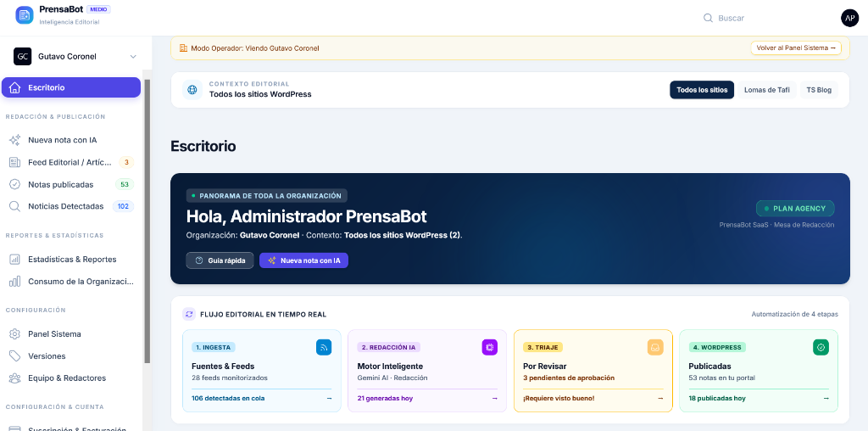Viewport: 868px width, 431px height.
Task: Click the Panel Sistema gear icon
Action: coord(15,334)
